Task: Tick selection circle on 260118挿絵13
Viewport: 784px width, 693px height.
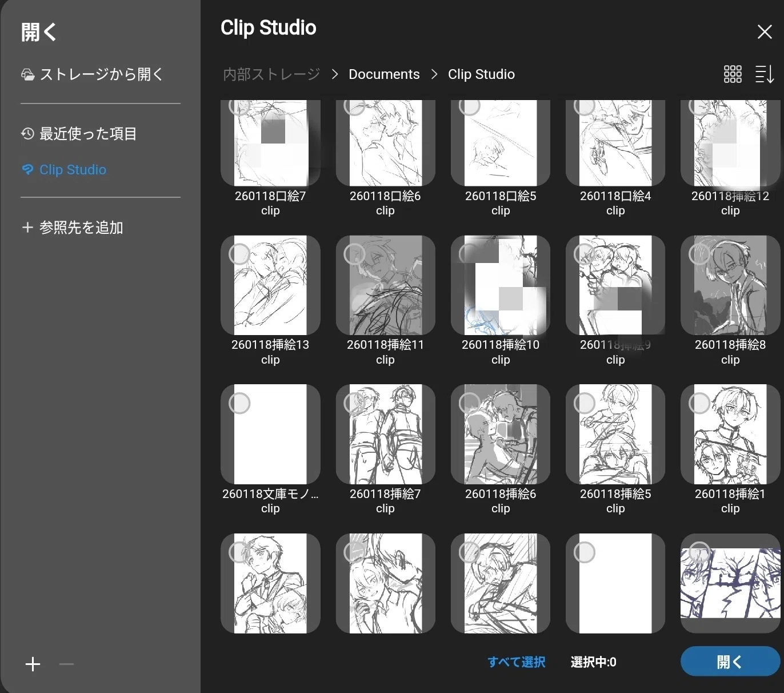Action: [x=239, y=254]
